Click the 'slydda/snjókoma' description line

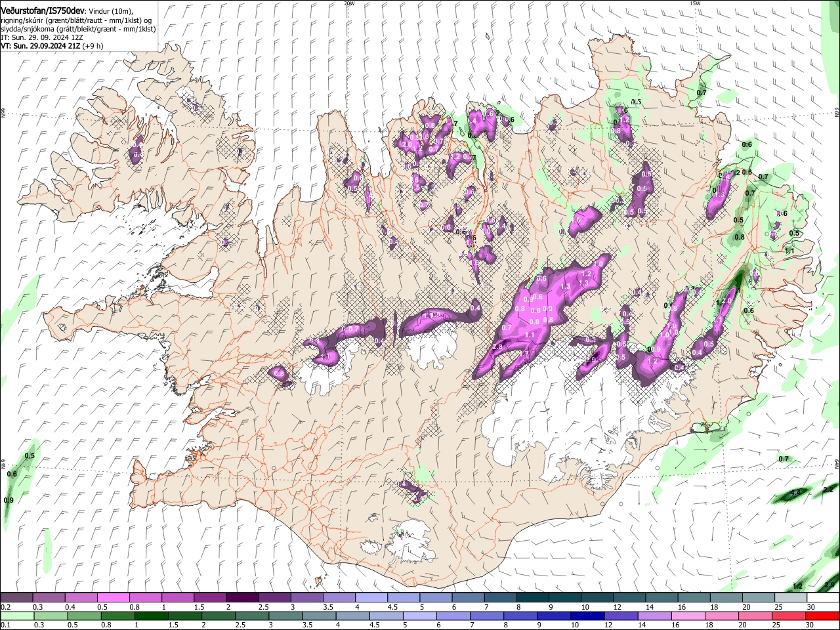[78, 29]
